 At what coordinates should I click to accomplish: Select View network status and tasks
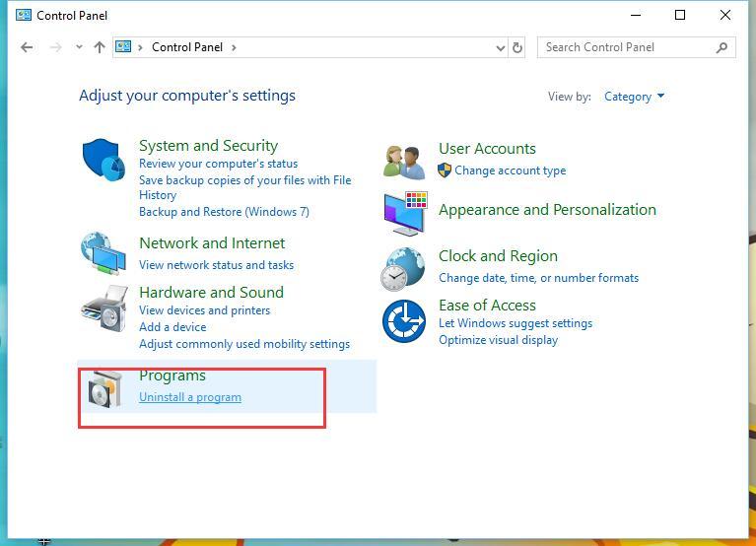tap(216, 264)
